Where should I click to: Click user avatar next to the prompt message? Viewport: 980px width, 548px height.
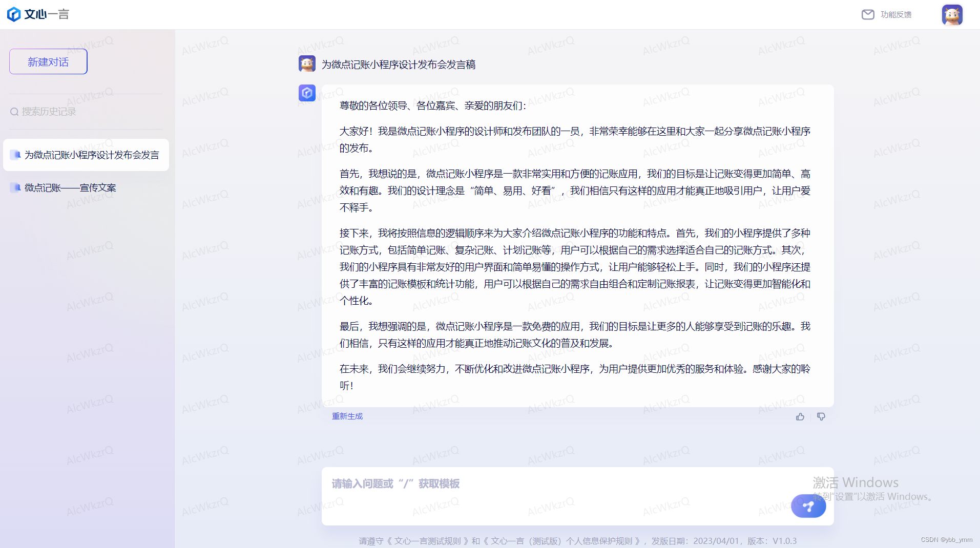pyautogui.click(x=307, y=64)
